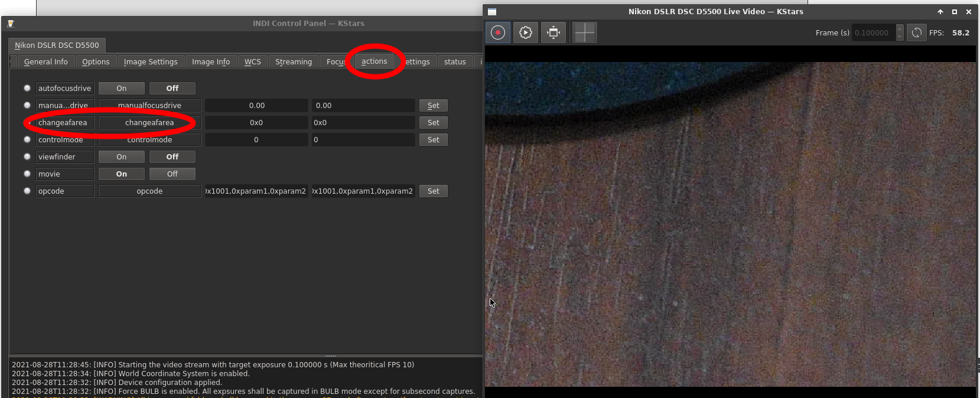Screen dimensions: 980x398
Task: Click Set for manualfocusdrive
Action: [x=433, y=106]
